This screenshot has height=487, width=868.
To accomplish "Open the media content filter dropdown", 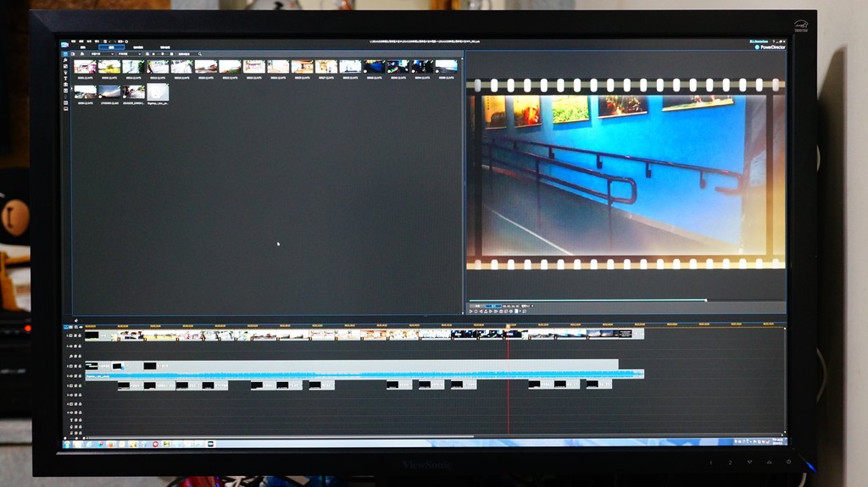I will pos(103,53).
